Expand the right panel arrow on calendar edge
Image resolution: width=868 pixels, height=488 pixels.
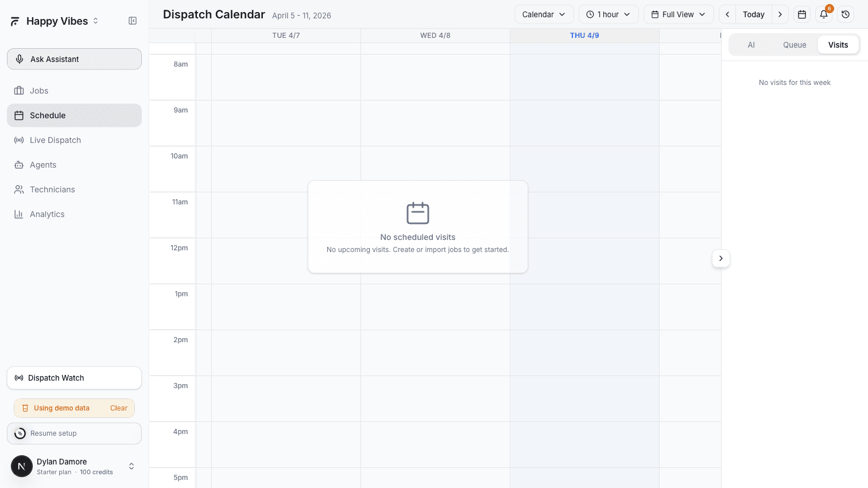click(x=720, y=258)
